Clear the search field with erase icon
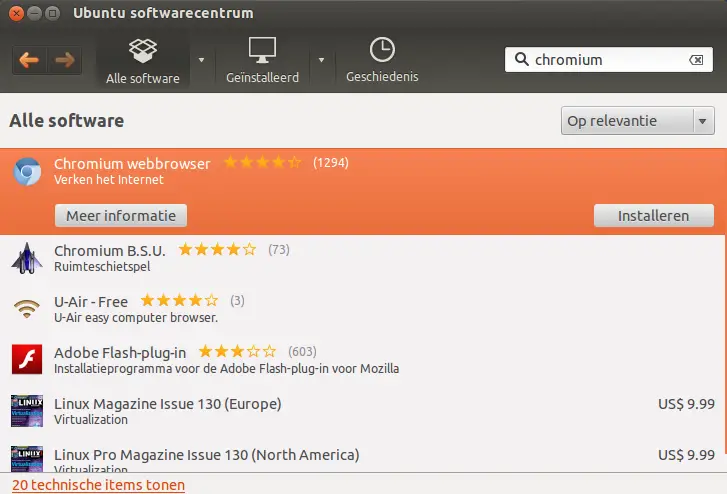 coord(696,60)
